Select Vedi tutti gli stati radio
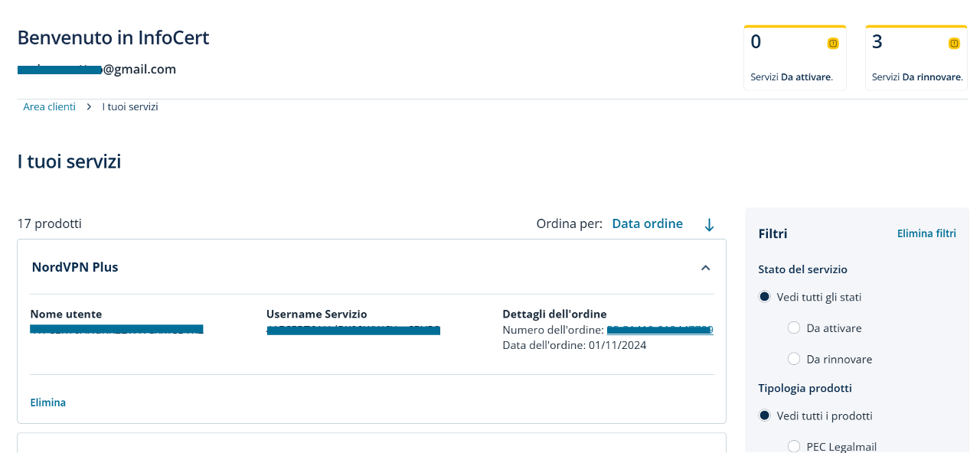This screenshot has height=453, width=980. tap(764, 297)
